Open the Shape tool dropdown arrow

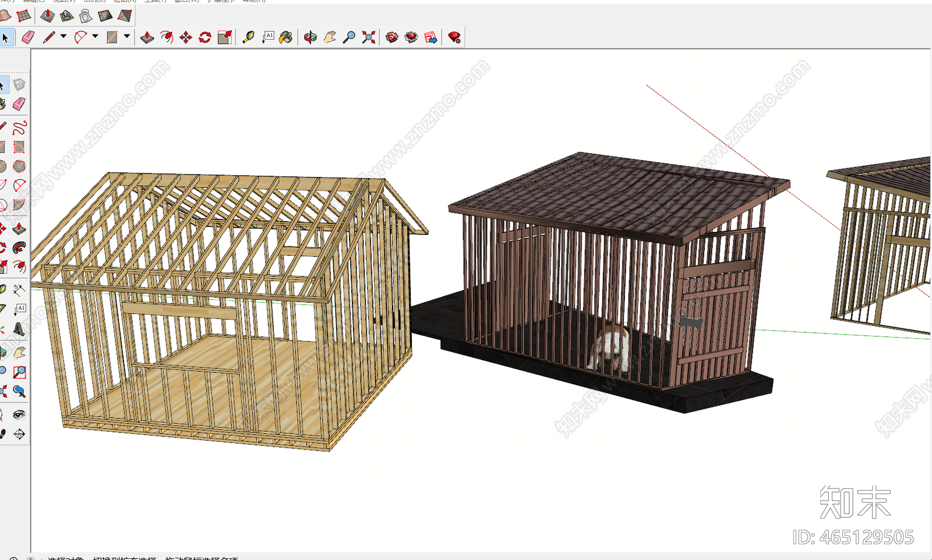pyautogui.click(x=127, y=37)
